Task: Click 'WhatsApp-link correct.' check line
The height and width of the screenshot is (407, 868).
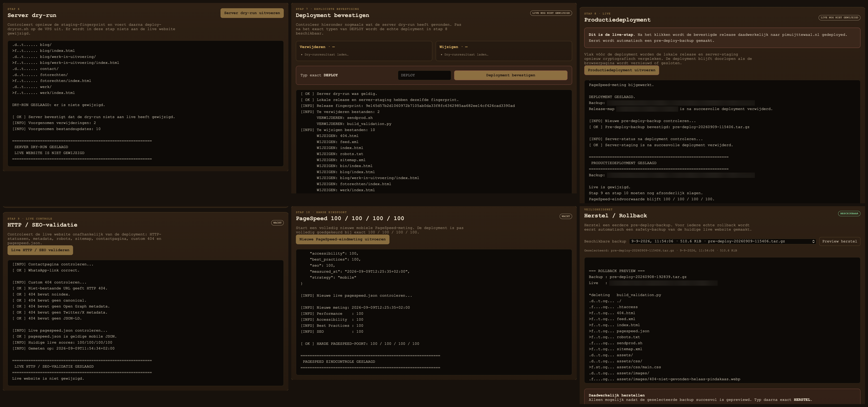Action: pyautogui.click(x=46, y=270)
